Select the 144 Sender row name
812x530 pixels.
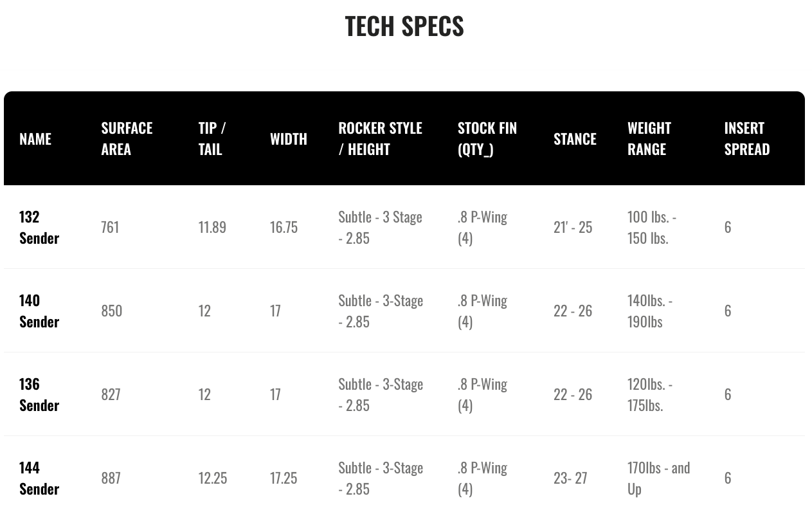[39, 478]
